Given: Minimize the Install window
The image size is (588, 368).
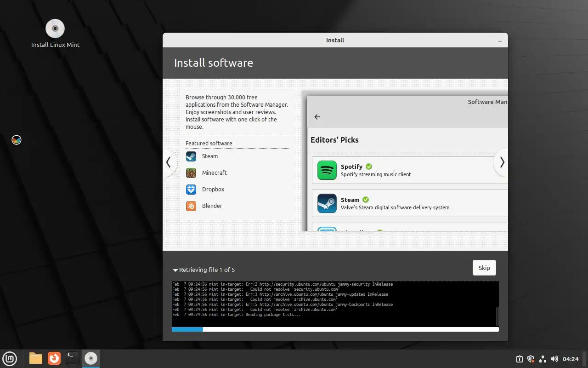Looking at the screenshot, I should (500, 40).
